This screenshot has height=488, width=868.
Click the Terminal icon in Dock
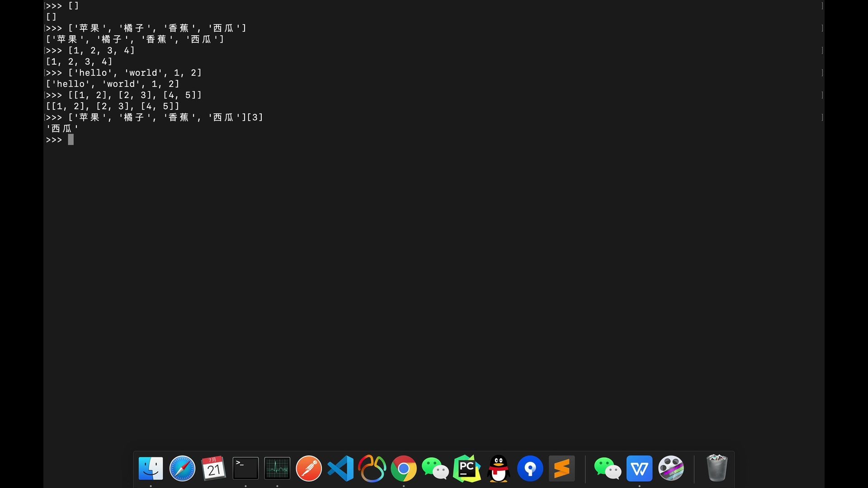pos(245,469)
